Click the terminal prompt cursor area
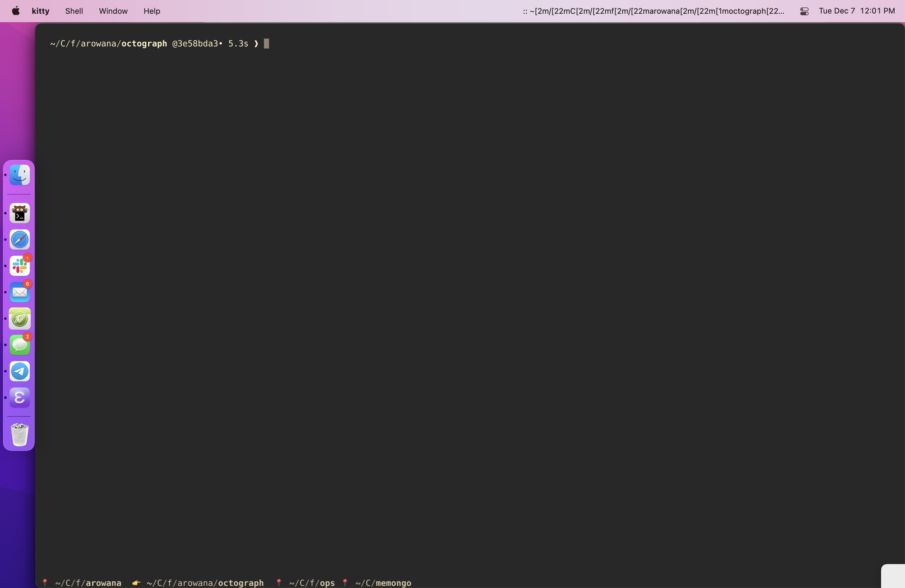 (266, 43)
